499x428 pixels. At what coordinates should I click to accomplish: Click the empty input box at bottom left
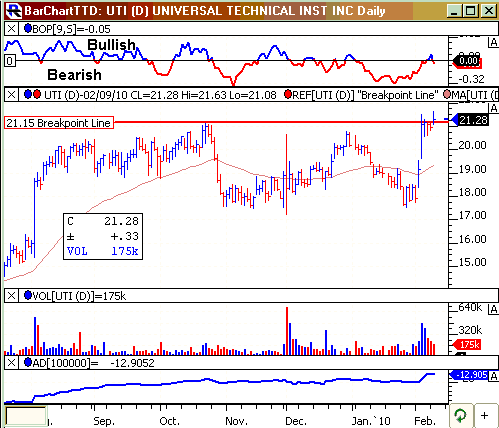coord(26,415)
